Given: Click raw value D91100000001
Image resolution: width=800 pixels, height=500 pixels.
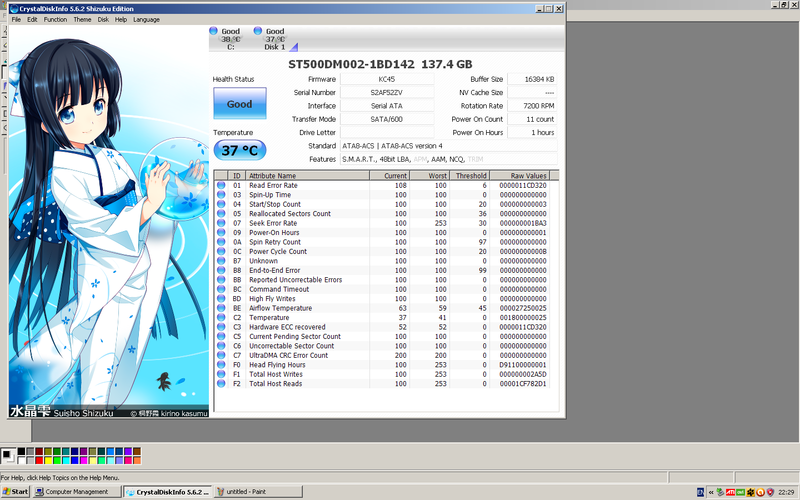Looking at the screenshot, I should point(523,365).
